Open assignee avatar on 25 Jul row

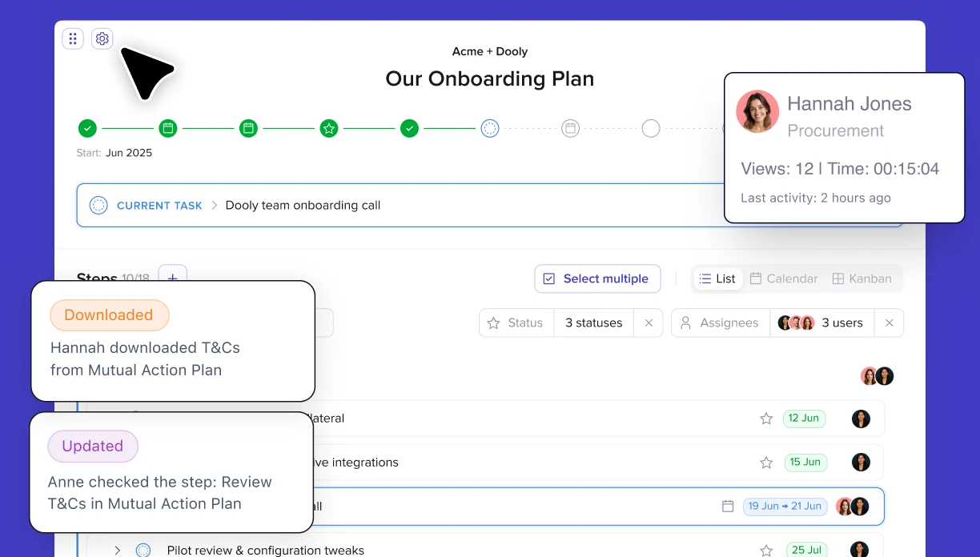[861, 550]
